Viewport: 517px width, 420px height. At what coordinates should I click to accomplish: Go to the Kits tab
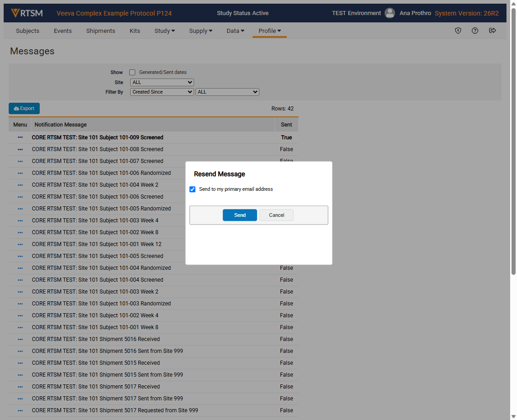pyautogui.click(x=135, y=31)
